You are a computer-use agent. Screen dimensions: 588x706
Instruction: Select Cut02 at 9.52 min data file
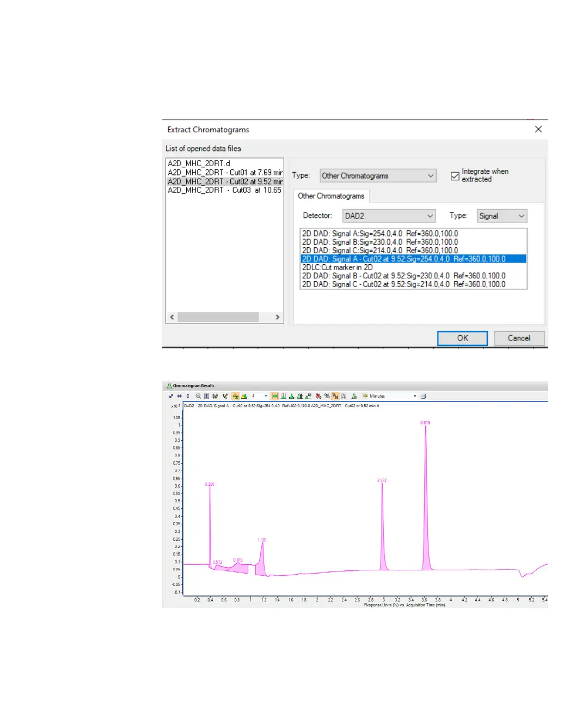click(x=225, y=181)
